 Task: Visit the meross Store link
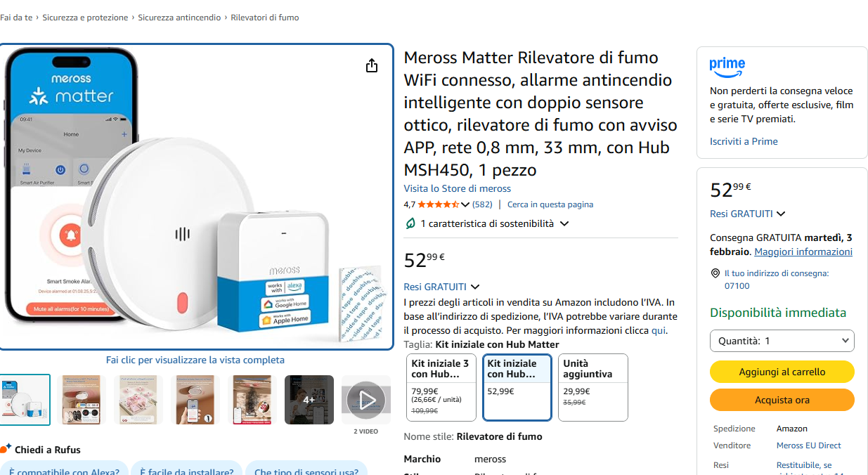pos(457,188)
